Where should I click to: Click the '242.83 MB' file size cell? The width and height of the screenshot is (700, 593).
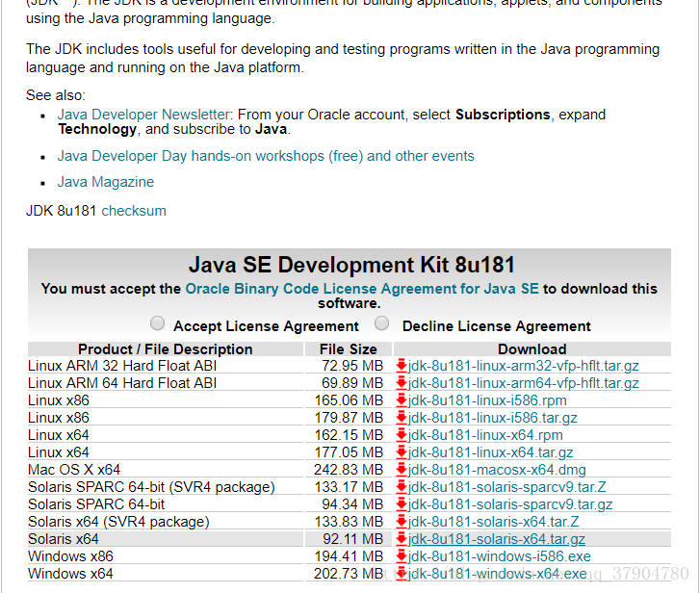pyautogui.click(x=349, y=470)
